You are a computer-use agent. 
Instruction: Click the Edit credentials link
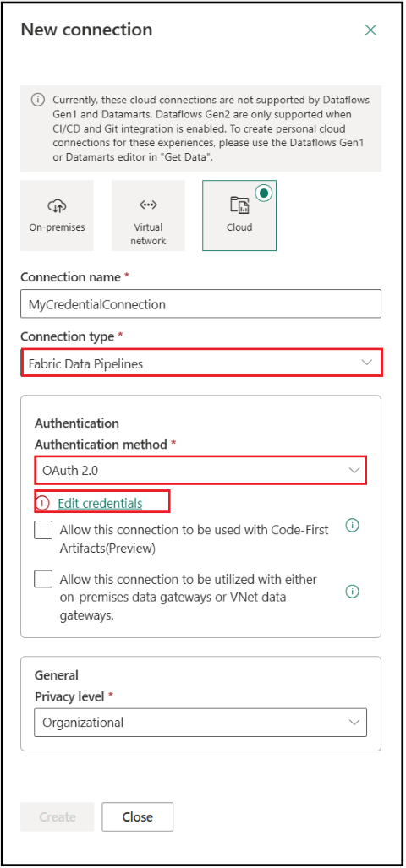(101, 503)
